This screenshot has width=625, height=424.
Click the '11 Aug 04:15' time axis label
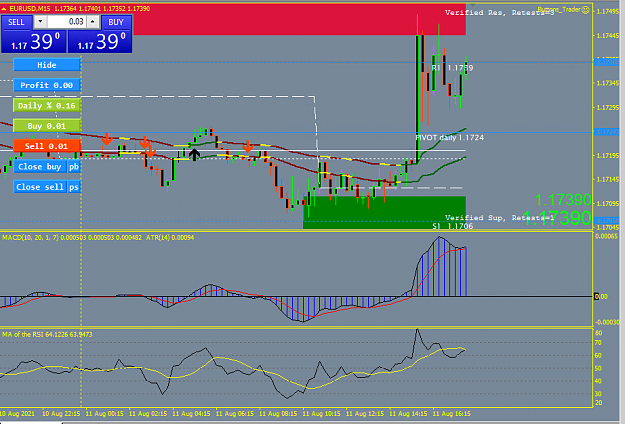click(x=191, y=414)
